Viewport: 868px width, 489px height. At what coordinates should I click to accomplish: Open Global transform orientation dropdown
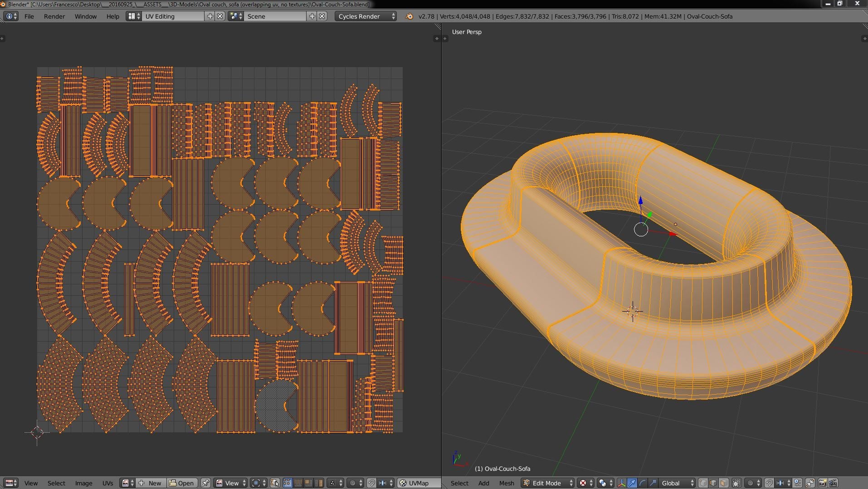(x=677, y=483)
